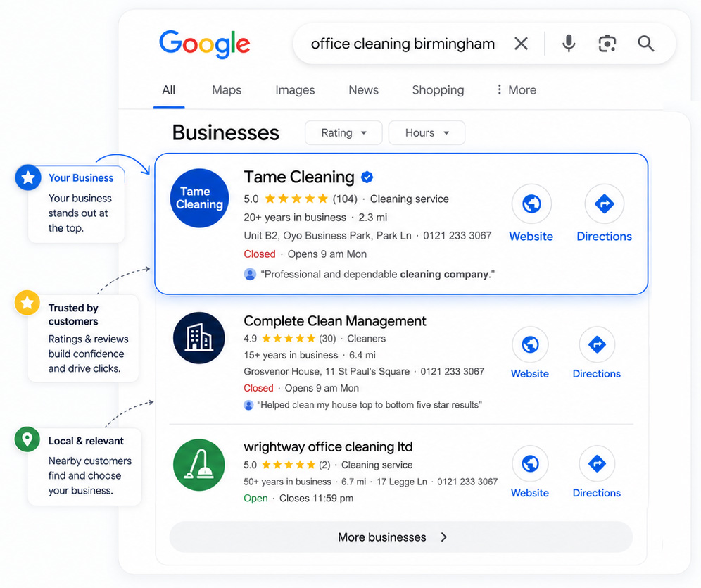Viewport: 701px width, 588px height.
Task: Click the wrightway Directions arrow icon
Action: pyautogui.click(x=597, y=463)
